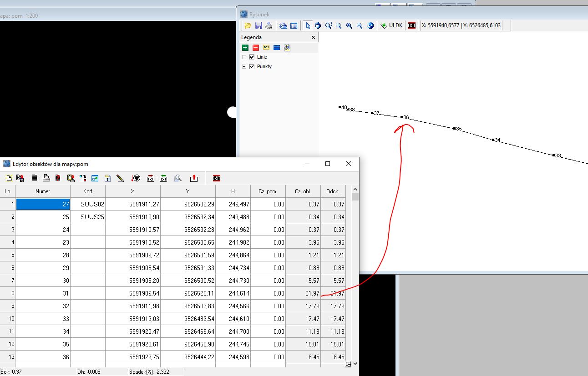Print from object editor toolbar
Screen dimensions: 588x376
click(x=46, y=178)
